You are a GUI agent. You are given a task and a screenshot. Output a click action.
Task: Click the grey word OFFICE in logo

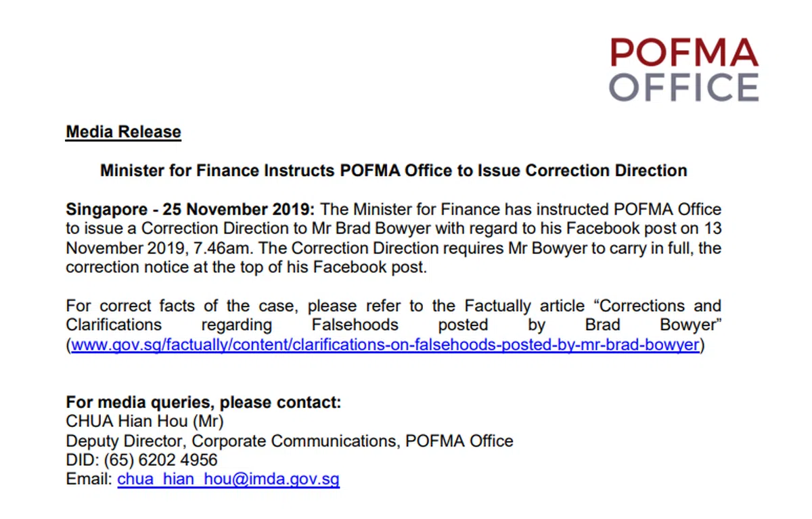(684, 87)
